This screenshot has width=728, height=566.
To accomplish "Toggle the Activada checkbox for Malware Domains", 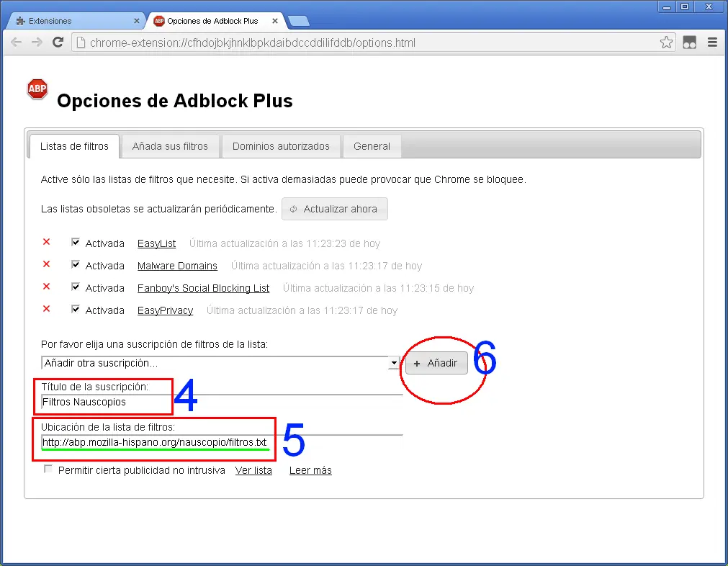I will pyautogui.click(x=75, y=264).
